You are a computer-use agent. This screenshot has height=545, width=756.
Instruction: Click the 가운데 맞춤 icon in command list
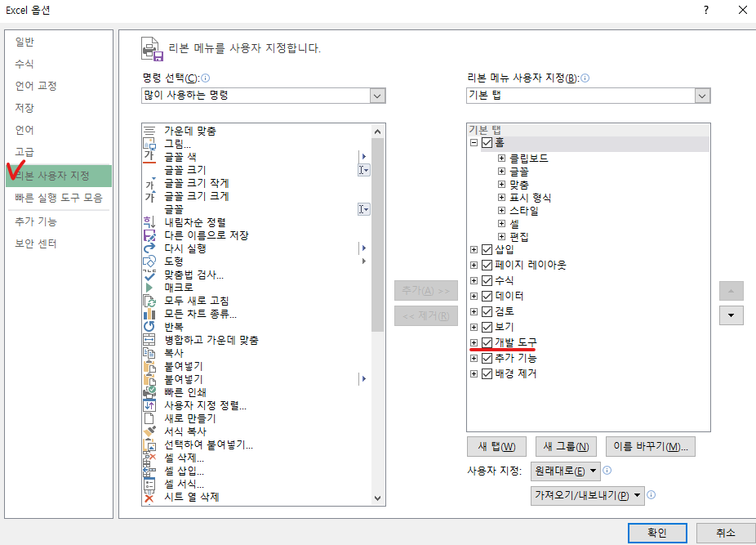[149, 131]
